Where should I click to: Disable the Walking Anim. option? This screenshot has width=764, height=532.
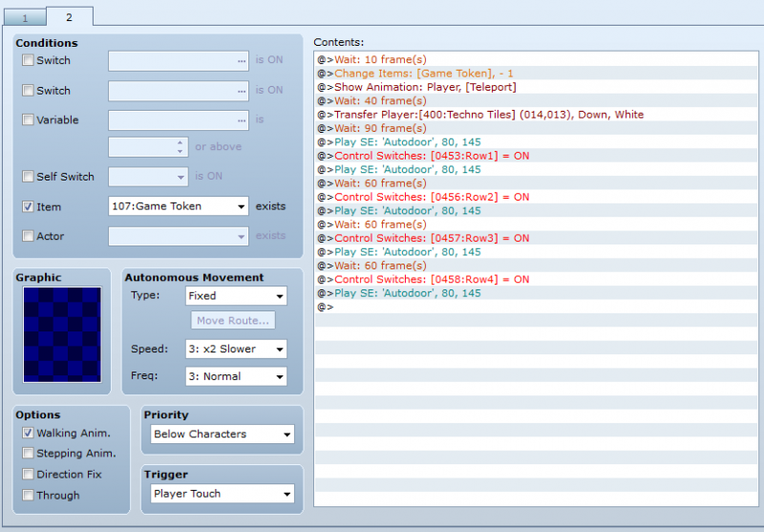(28, 433)
